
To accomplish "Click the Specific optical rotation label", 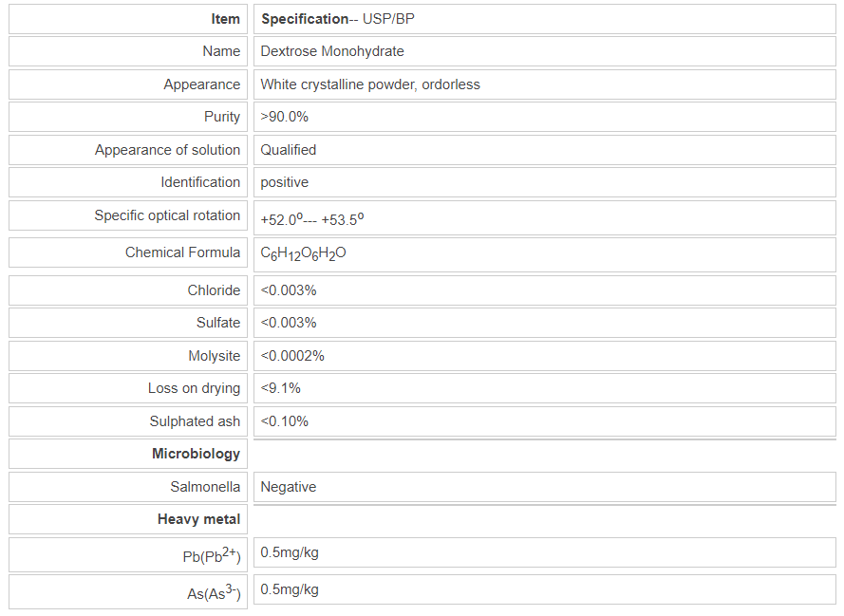I will click(167, 215).
